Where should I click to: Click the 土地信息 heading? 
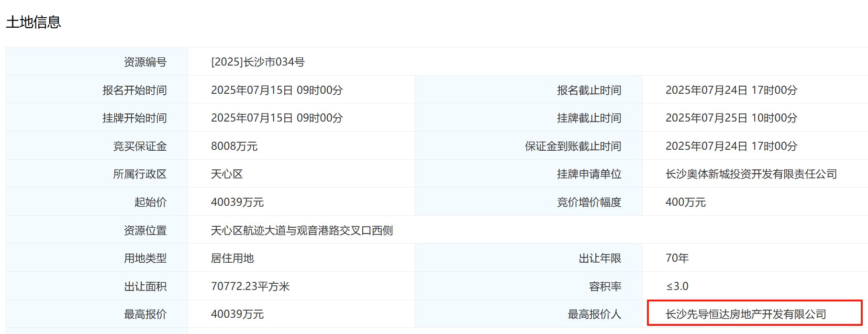click(x=33, y=22)
